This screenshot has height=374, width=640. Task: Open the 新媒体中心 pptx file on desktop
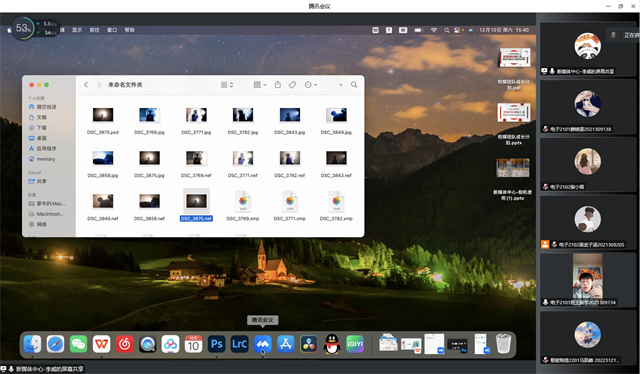pos(513,168)
